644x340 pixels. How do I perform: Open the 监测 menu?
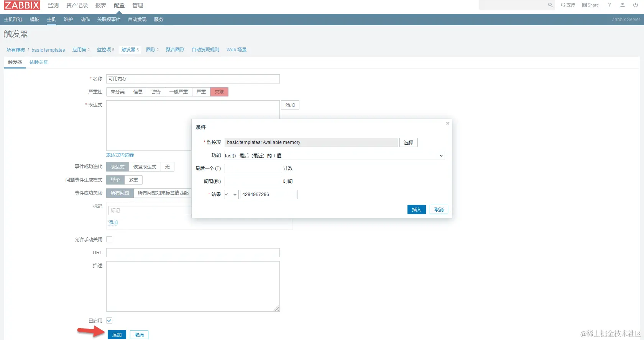[53, 5]
